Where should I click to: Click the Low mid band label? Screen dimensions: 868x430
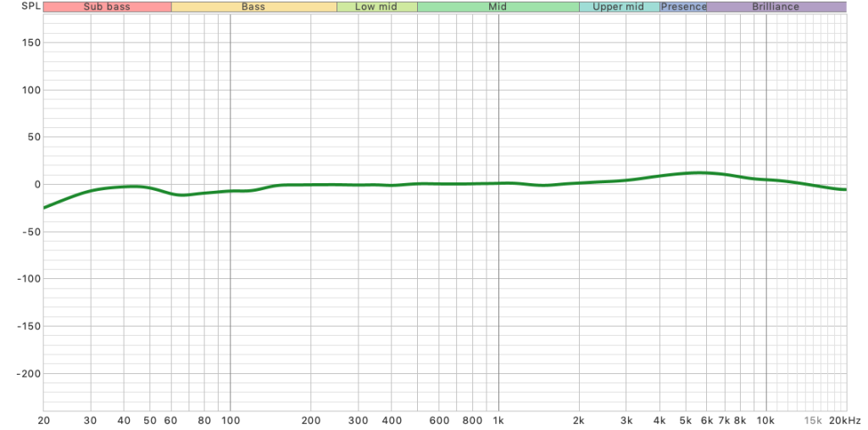pos(377,7)
